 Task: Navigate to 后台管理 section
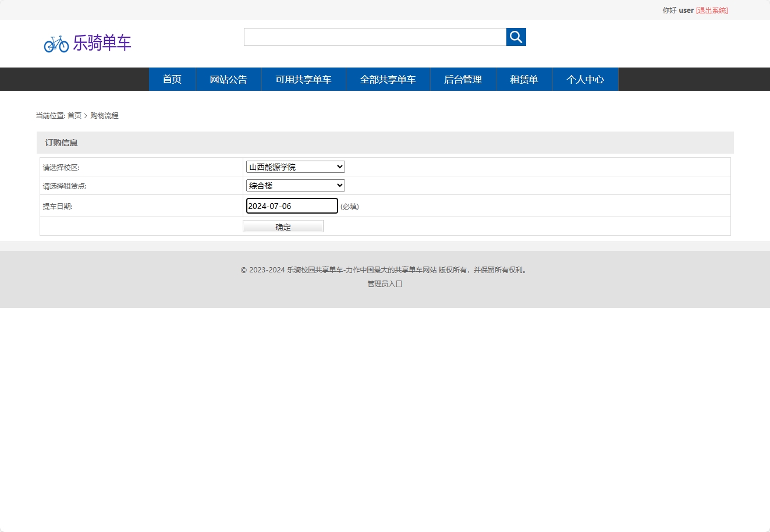click(x=463, y=79)
